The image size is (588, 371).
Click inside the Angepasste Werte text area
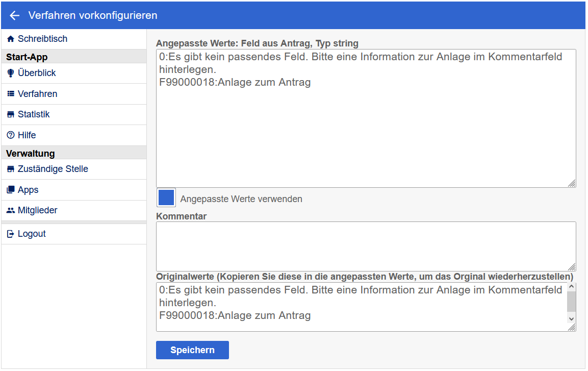(365, 133)
